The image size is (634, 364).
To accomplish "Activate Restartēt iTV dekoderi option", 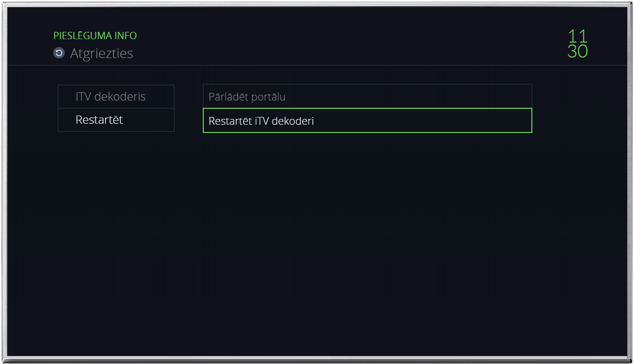I will pyautogui.click(x=367, y=120).
